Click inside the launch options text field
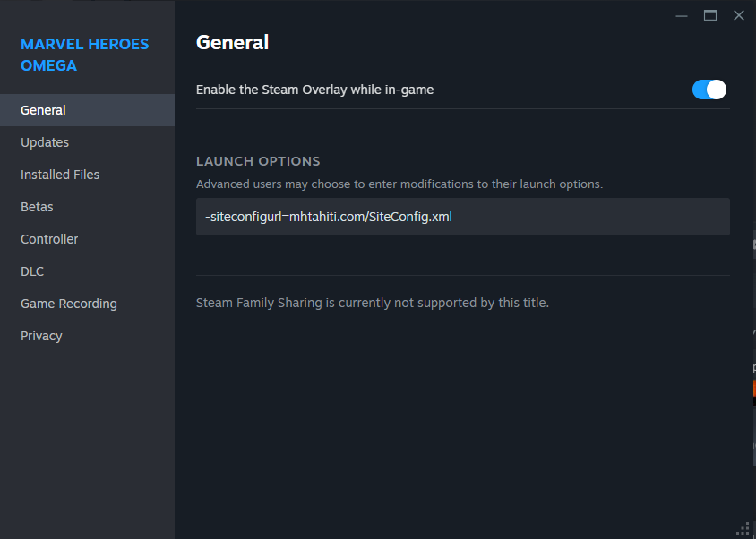The image size is (756, 539). pos(462,217)
